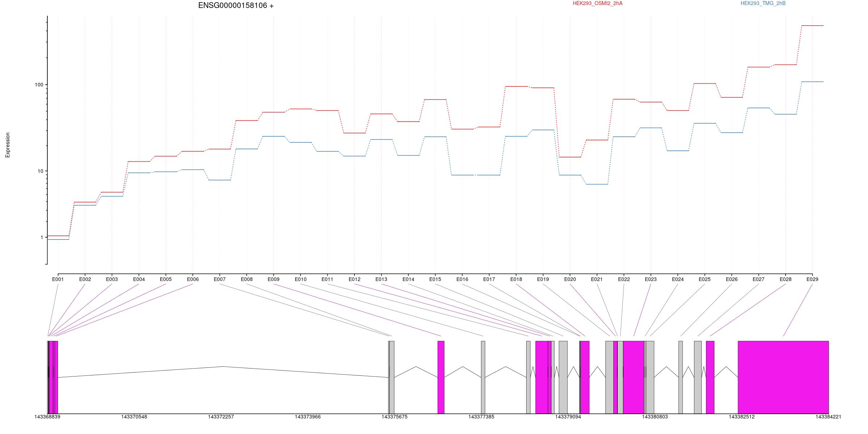This screenshot has width=868, height=434.
Task: Select exon label E005
Action: 166,279
